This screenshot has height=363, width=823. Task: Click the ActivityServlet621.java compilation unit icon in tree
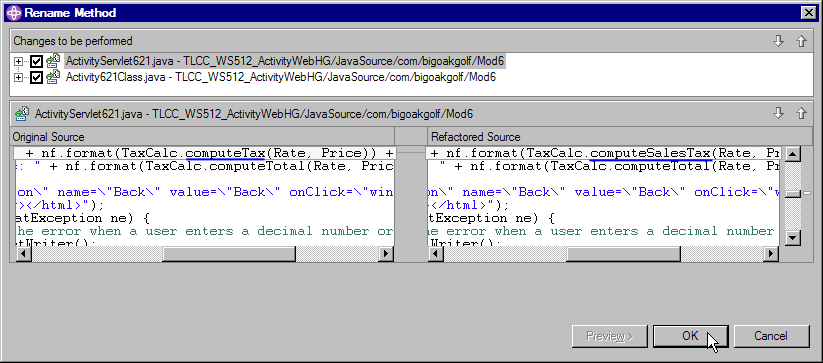[52, 62]
